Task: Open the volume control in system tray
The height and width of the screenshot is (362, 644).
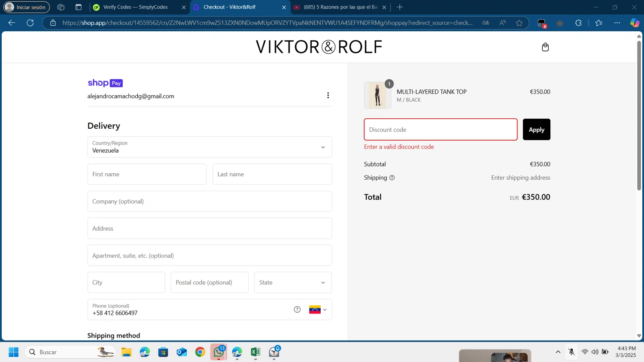Action: [595, 352]
